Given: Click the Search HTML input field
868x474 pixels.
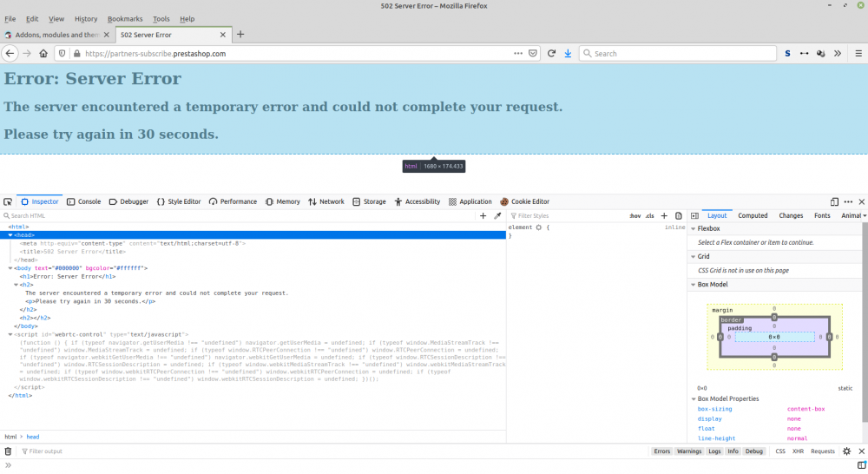Looking at the screenshot, I should pos(238,216).
